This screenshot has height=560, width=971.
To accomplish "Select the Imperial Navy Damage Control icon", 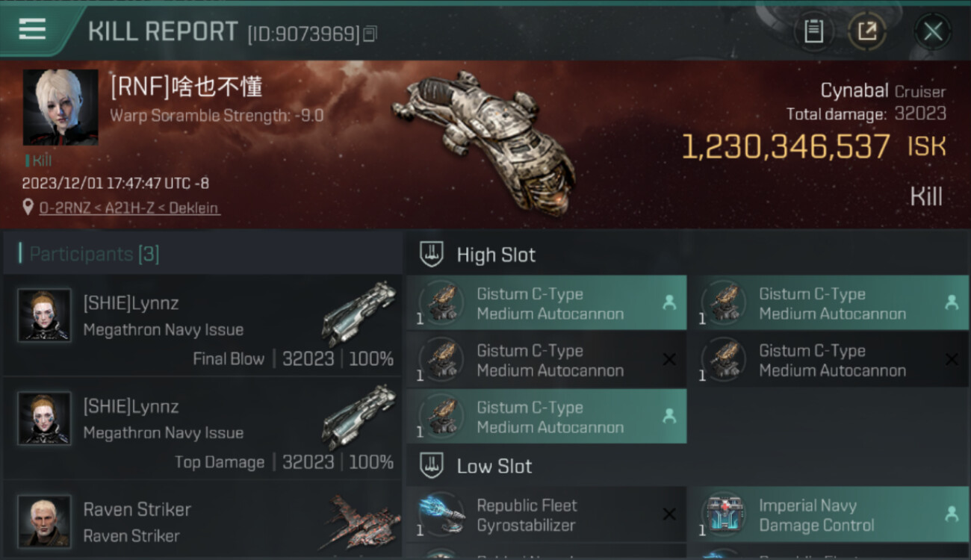I will (x=723, y=514).
